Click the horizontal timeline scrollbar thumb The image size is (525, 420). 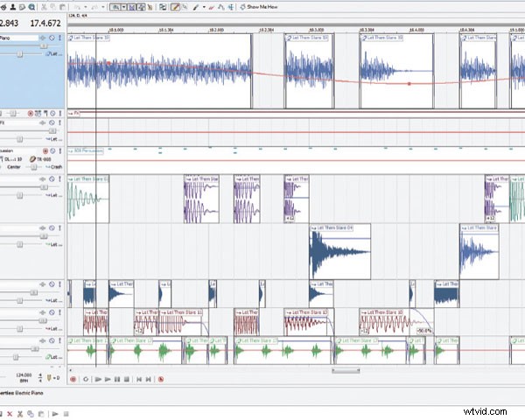(346, 370)
